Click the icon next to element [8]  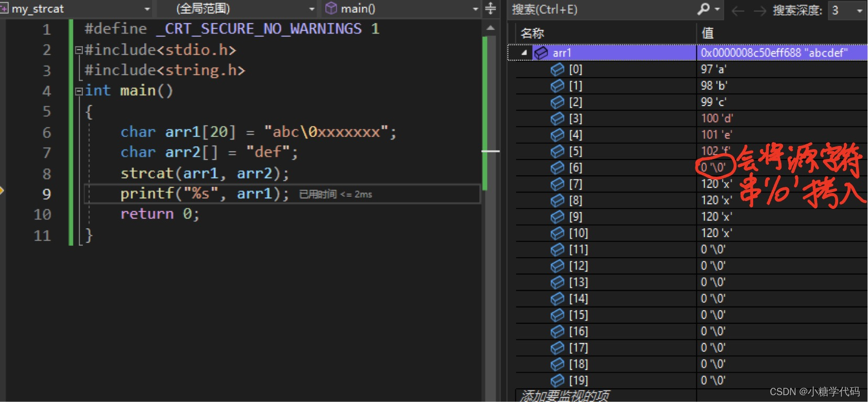pos(557,200)
